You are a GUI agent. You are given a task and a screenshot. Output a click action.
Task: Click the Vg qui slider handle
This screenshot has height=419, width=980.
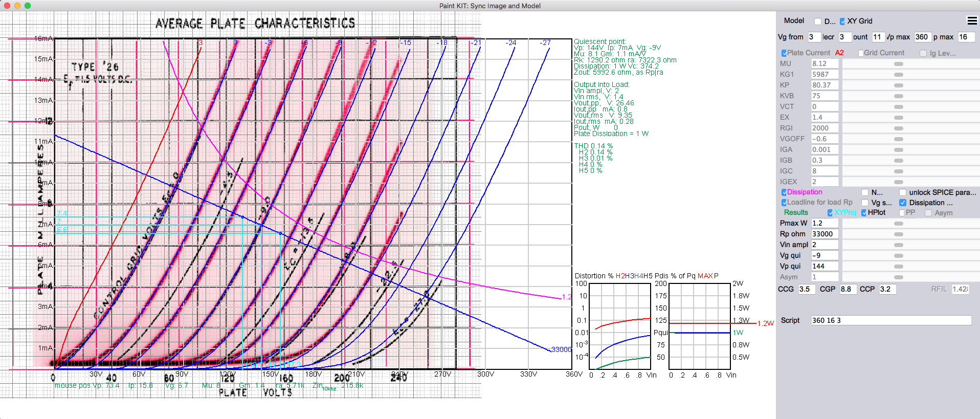(898, 256)
